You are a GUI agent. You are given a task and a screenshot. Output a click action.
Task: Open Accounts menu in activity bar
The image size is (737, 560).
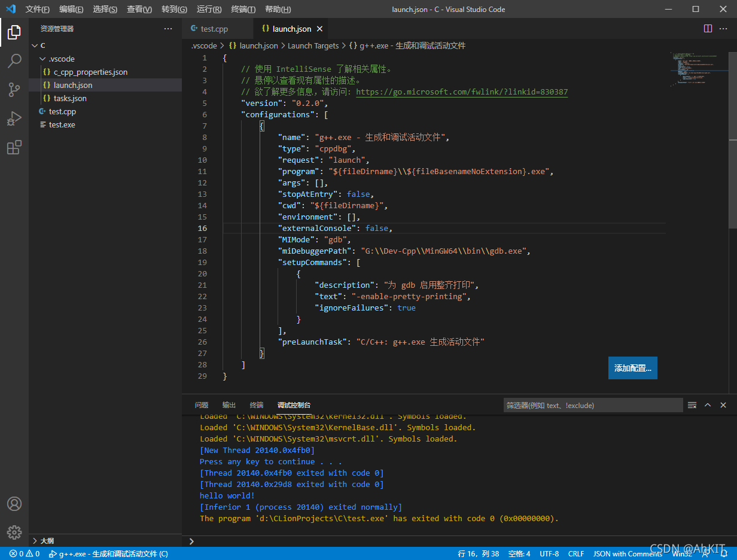point(14,504)
